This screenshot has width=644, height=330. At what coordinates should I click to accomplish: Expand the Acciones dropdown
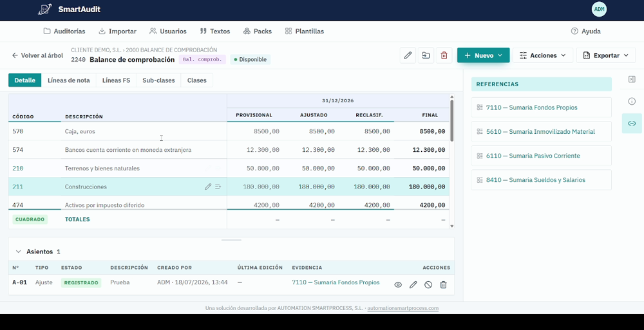point(542,55)
